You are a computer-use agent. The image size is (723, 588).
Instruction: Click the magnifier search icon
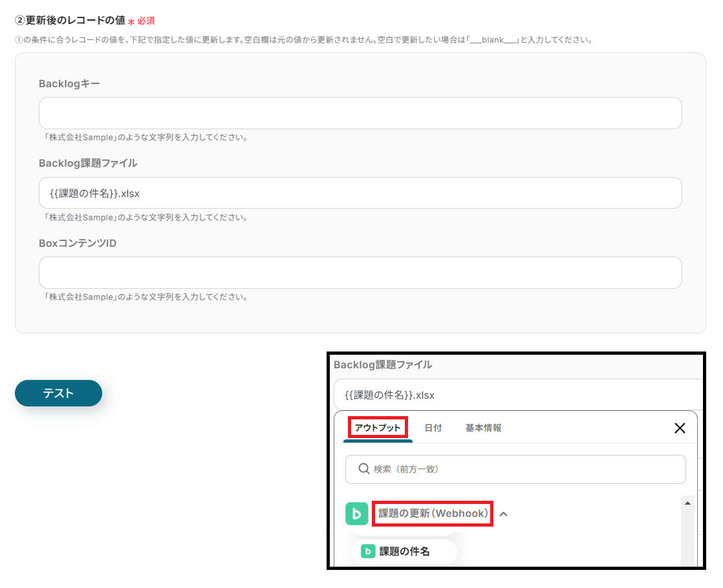(364, 469)
